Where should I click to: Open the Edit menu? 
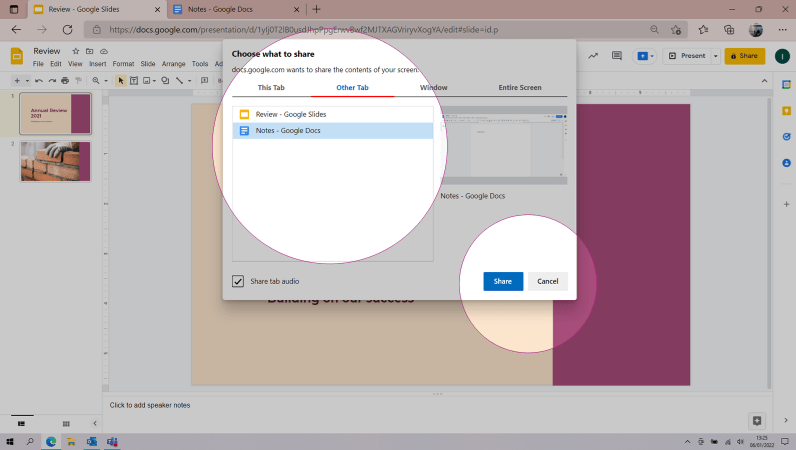pyautogui.click(x=56, y=64)
